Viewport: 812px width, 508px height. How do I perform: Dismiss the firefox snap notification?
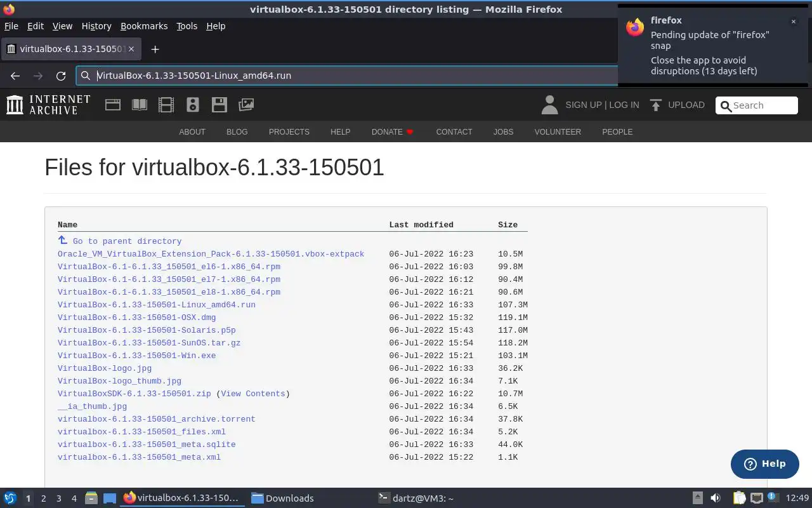pyautogui.click(x=793, y=22)
